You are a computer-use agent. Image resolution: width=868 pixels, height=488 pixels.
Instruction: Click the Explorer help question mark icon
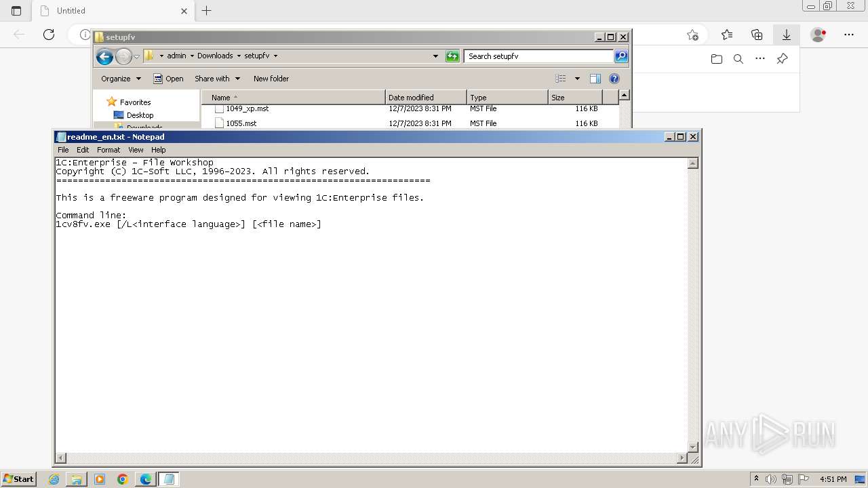[x=614, y=79]
